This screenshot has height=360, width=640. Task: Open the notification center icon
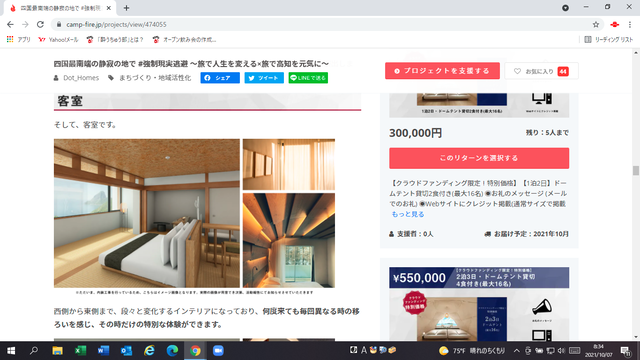pyautogui.click(x=626, y=351)
